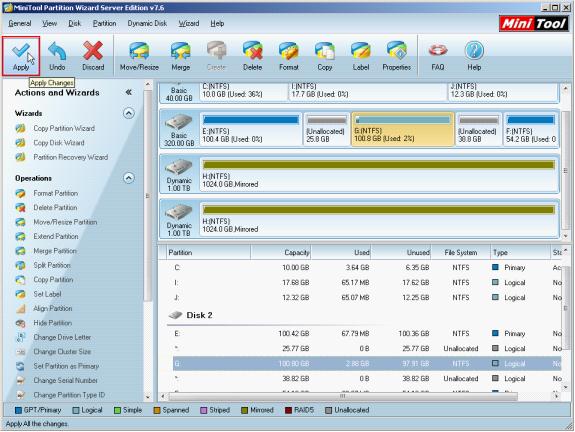Choose Change Drive Letter operation

62,337
